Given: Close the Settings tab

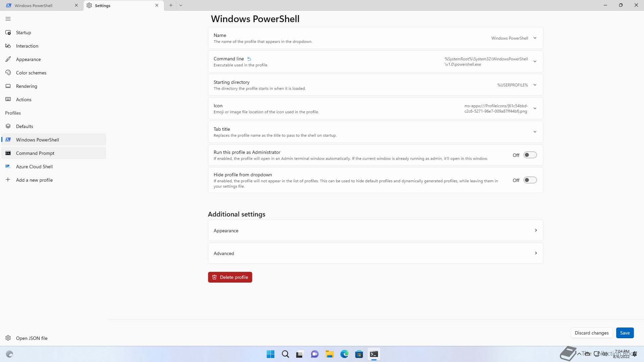Looking at the screenshot, I should pyautogui.click(x=157, y=5).
